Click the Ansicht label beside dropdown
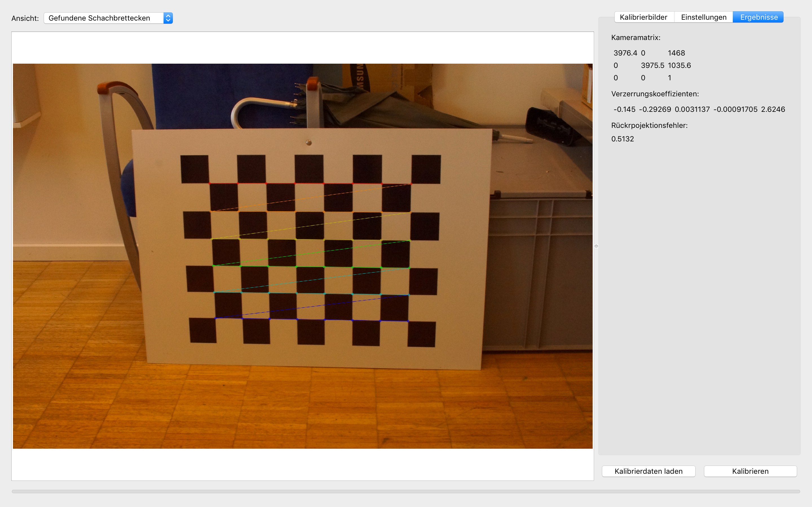812x507 pixels. (x=25, y=18)
